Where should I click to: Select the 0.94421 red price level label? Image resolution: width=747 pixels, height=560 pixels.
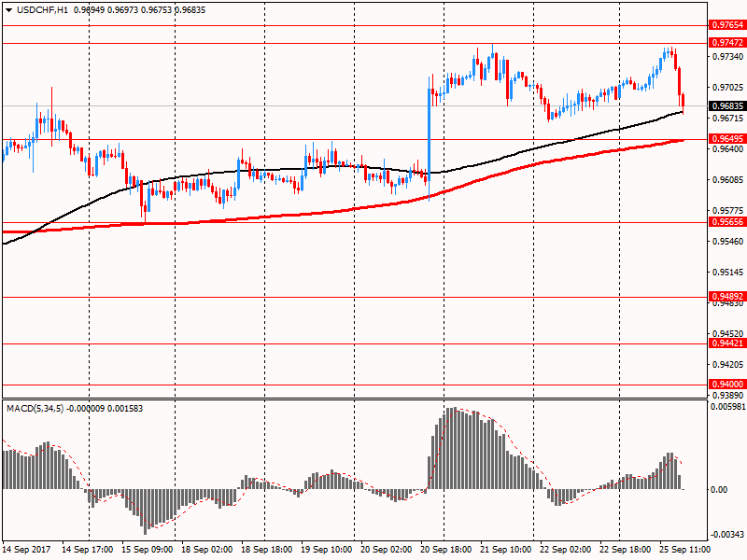(727, 343)
